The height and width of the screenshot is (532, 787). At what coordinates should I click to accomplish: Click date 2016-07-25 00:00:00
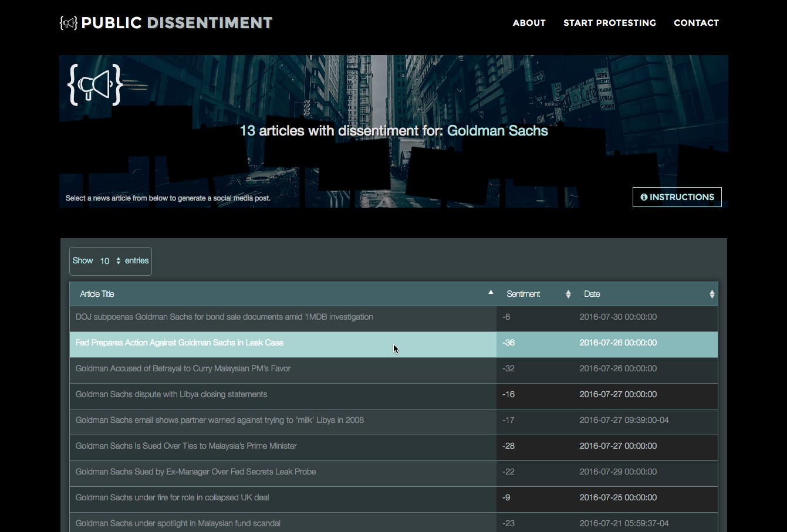618,497
